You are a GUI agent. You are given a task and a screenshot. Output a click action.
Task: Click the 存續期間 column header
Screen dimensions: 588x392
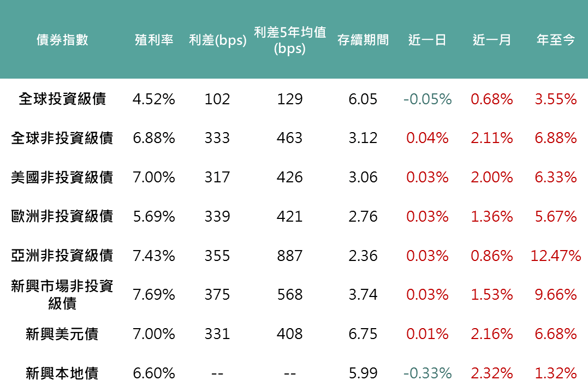coord(363,40)
